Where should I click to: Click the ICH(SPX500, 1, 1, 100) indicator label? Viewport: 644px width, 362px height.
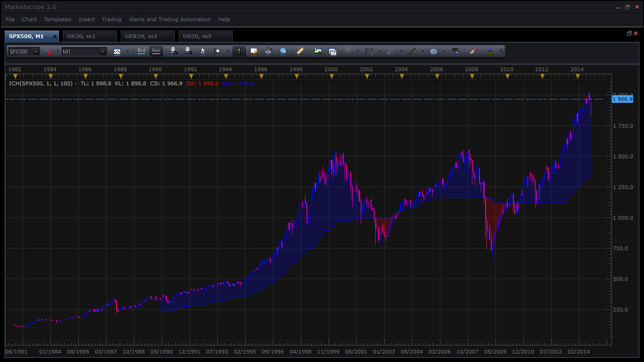(x=41, y=83)
